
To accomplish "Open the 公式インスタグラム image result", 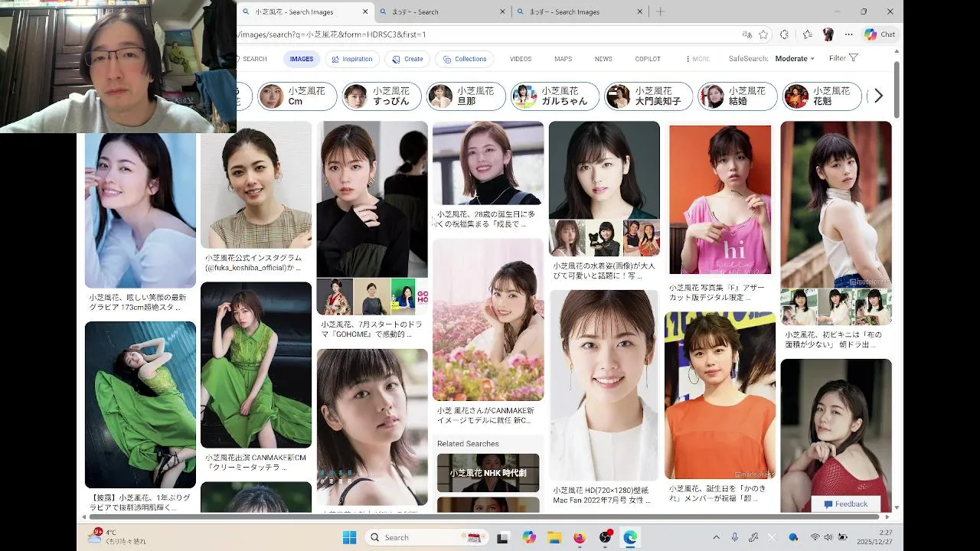I will coord(256,184).
